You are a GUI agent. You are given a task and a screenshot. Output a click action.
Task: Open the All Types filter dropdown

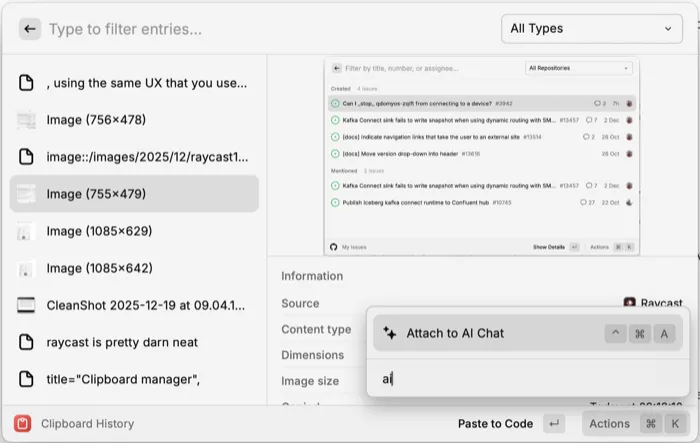pos(592,29)
